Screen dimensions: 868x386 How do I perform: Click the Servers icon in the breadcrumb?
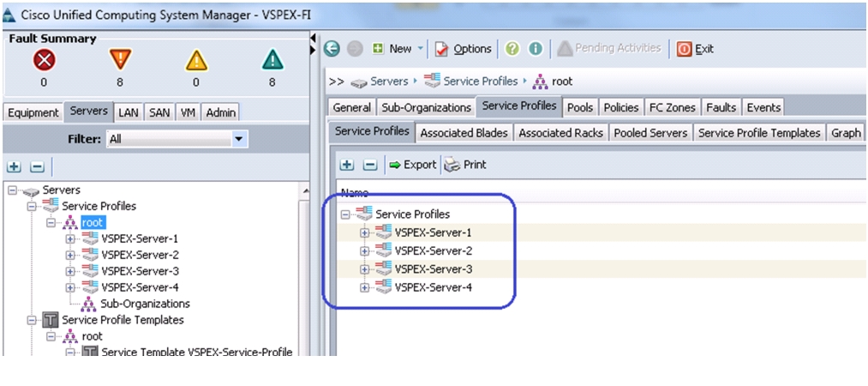pos(359,82)
